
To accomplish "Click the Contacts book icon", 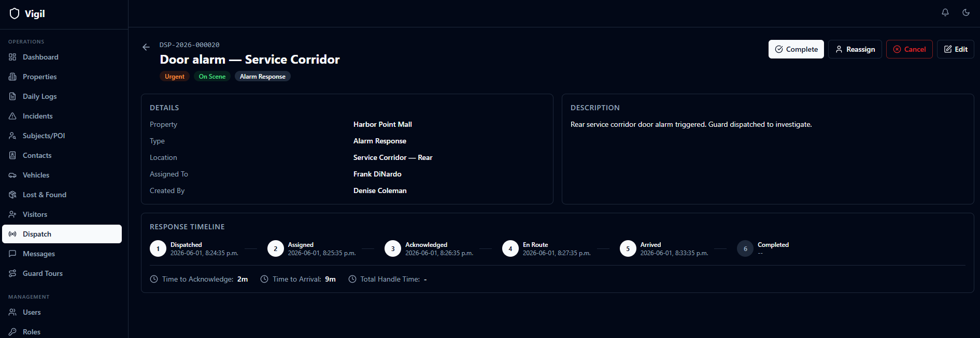I will click(x=12, y=155).
